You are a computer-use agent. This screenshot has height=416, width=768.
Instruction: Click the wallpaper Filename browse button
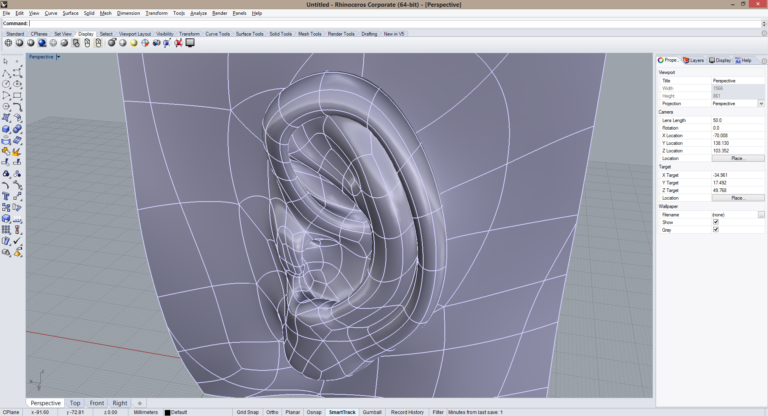pos(761,214)
